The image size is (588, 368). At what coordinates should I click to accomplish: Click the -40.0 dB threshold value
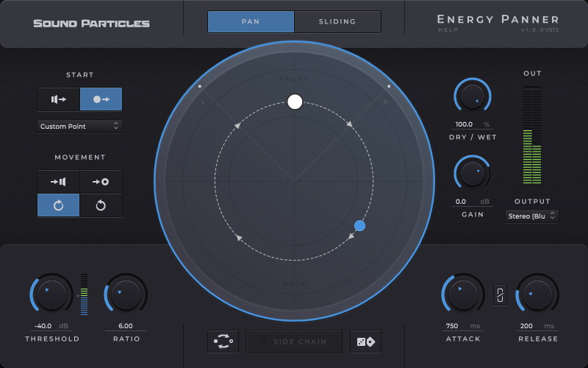(51, 326)
